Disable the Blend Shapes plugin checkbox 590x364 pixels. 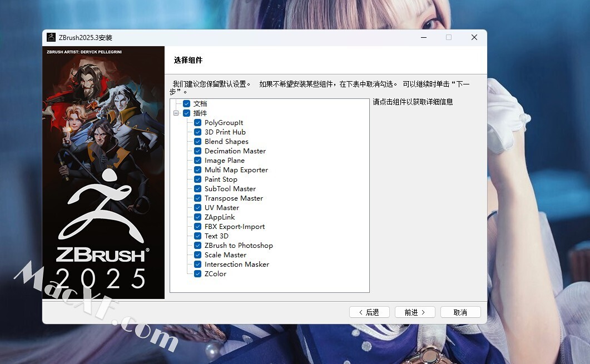coord(197,141)
